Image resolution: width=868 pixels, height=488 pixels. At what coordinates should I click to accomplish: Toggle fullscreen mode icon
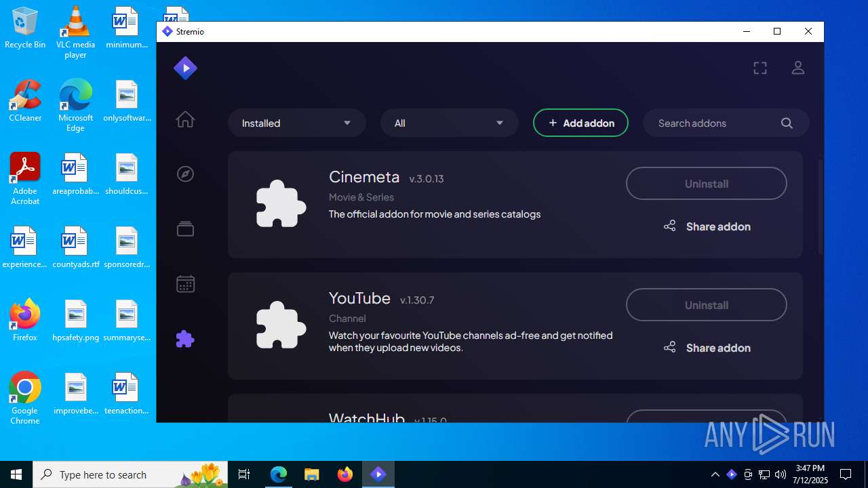pos(760,68)
